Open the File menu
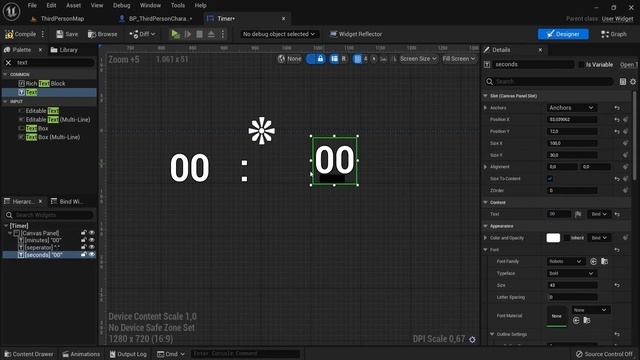The image size is (640, 360). point(32,5)
